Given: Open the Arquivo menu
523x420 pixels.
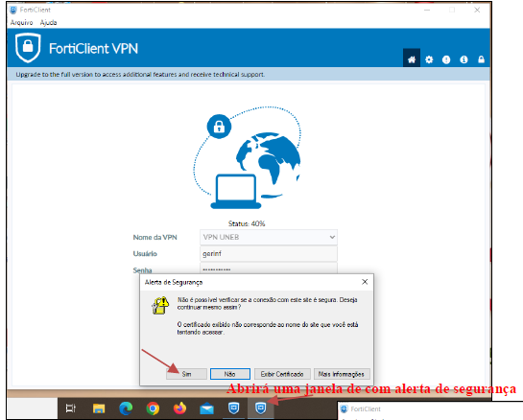Looking at the screenshot, I should [22, 22].
